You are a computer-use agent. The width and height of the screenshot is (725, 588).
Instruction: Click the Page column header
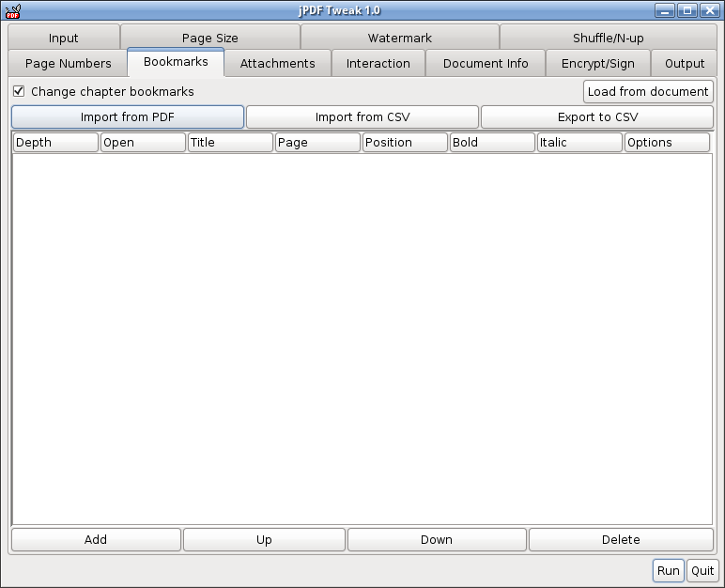click(317, 142)
